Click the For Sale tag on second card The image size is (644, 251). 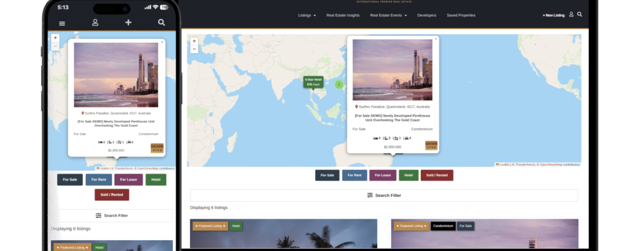(x=465, y=226)
